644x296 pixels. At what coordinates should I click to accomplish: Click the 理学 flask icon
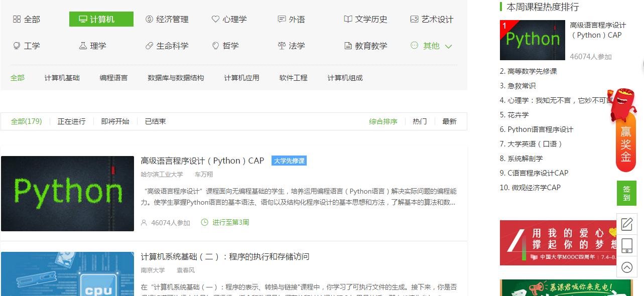point(83,46)
